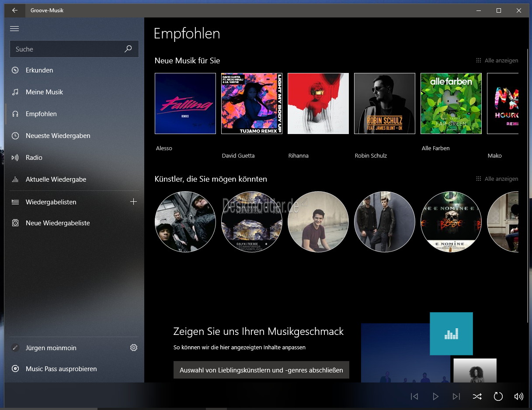This screenshot has width=532, height=410.
Task: Click Alle anzeigen for Künstler section
Action: pos(497,179)
